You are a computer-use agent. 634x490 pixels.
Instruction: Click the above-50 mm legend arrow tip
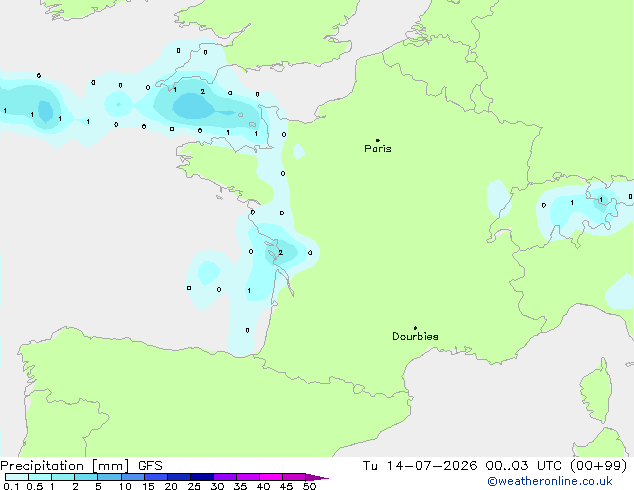pos(317,477)
